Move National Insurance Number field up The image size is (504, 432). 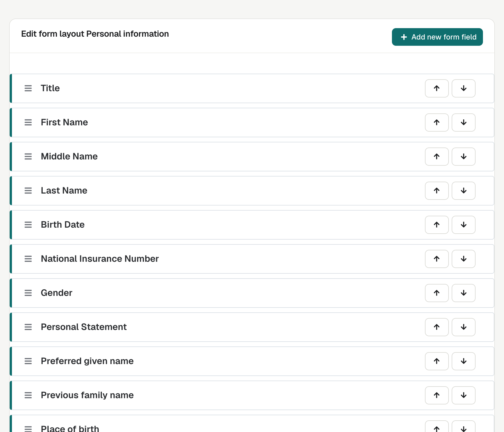point(437,259)
